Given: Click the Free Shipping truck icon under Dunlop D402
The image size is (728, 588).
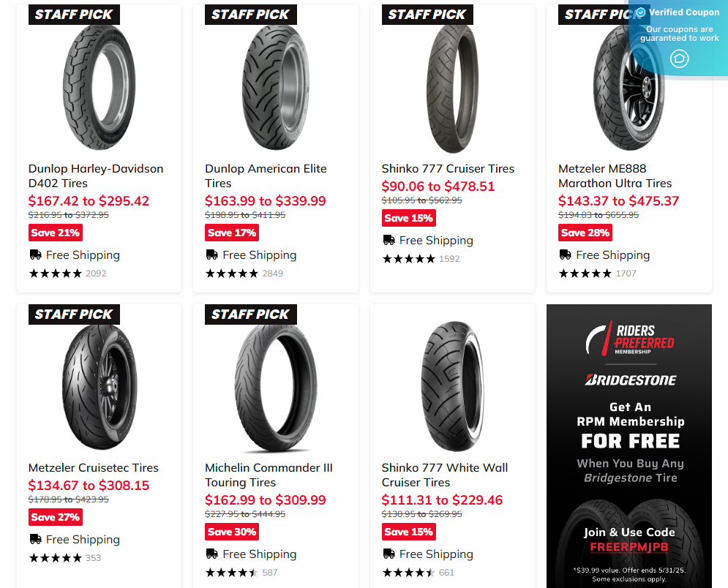Looking at the screenshot, I should click(x=35, y=255).
